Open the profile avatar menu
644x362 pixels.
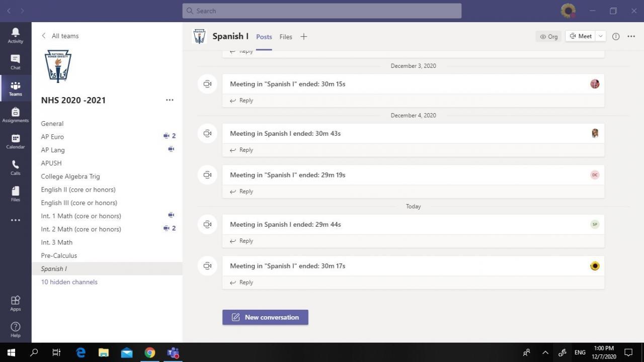click(568, 11)
